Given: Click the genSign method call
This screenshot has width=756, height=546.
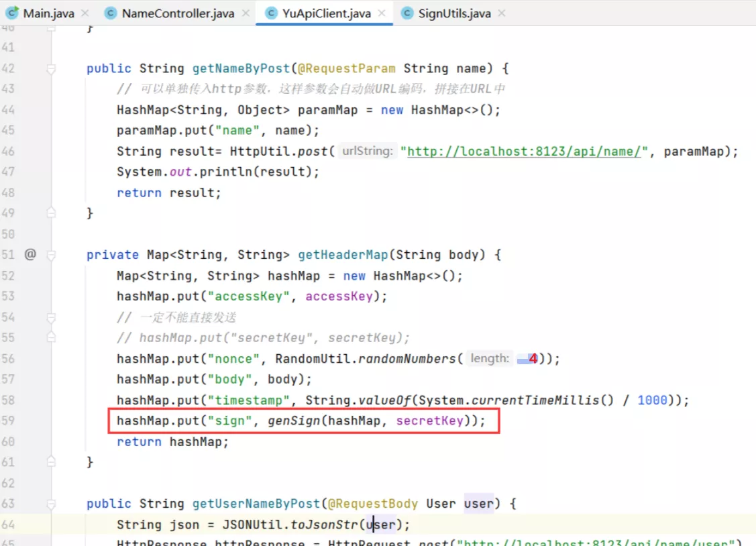Looking at the screenshot, I should [x=294, y=421].
